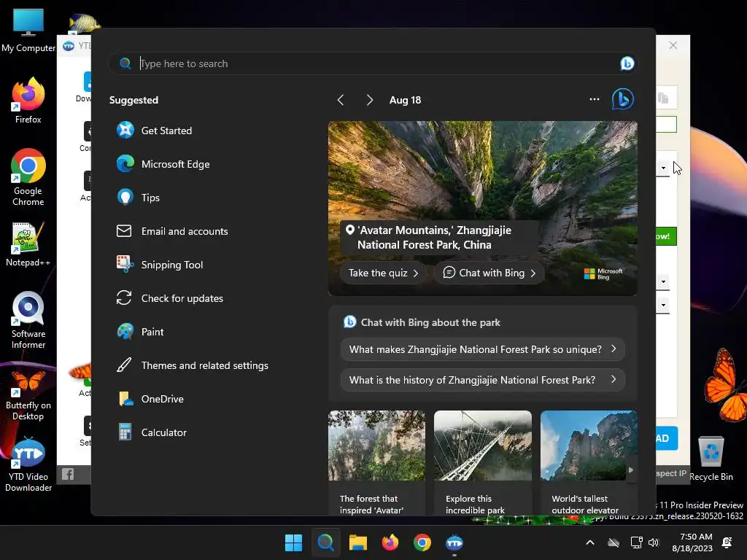The width and height of the screenshot is (747, 560).
Task: Click the Type here to search field
Action: [371, 63]
